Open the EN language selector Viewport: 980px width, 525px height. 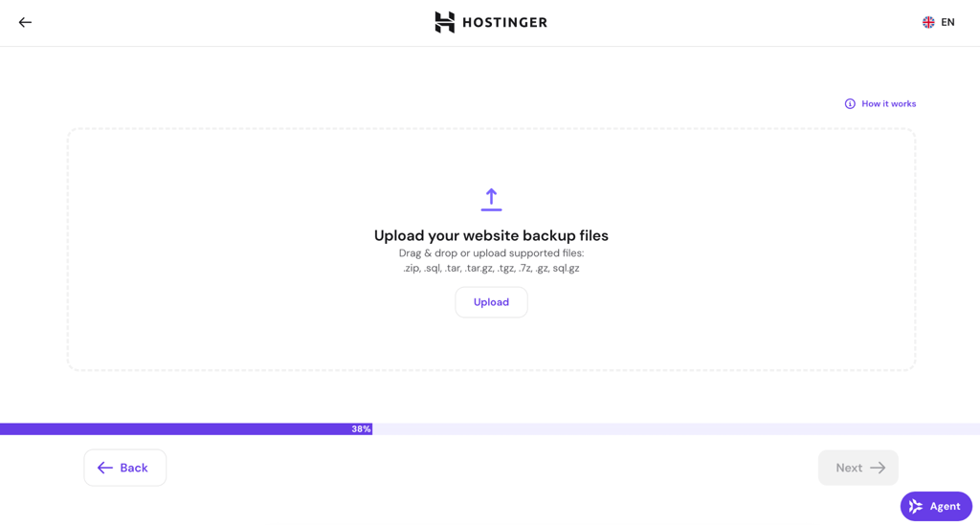(938, 23)
